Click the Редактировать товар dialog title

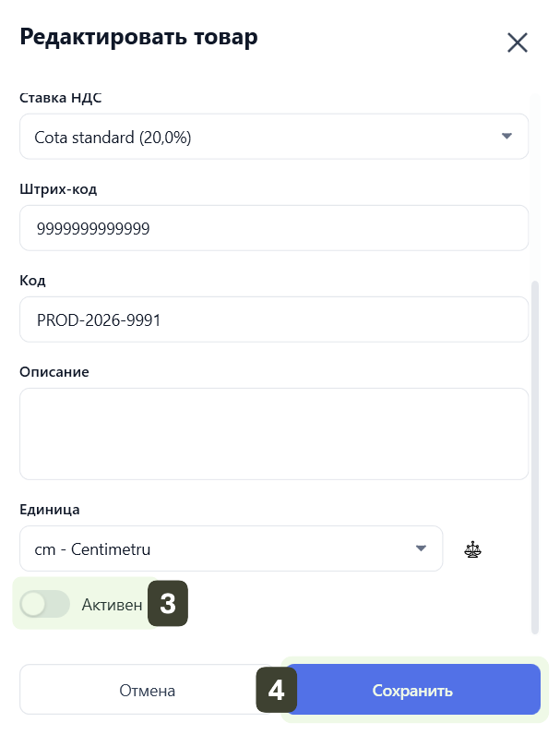[x=138, y=37]
